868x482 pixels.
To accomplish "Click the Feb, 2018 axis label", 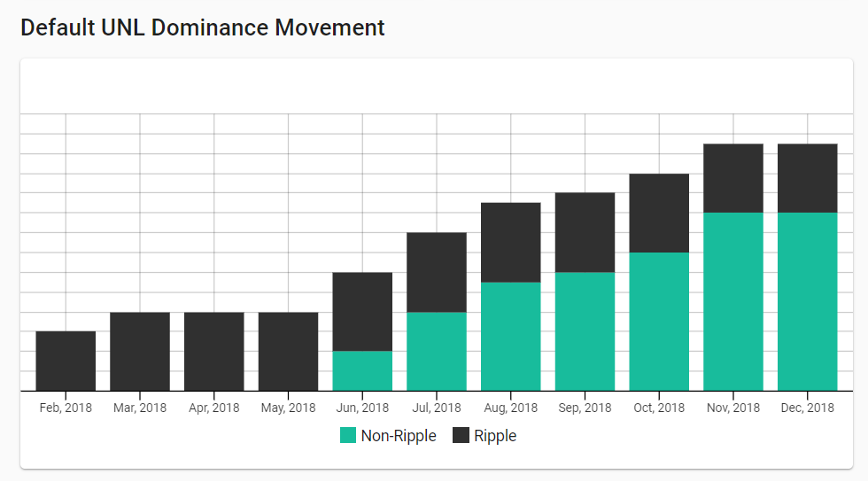I will coord(66,408).
